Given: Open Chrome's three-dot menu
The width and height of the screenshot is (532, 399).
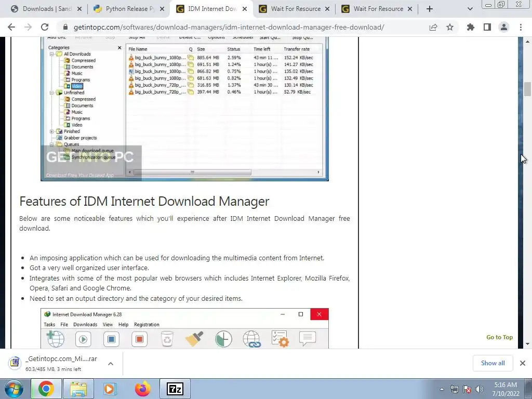Looking at the screenshot, I should pos(521,27).
